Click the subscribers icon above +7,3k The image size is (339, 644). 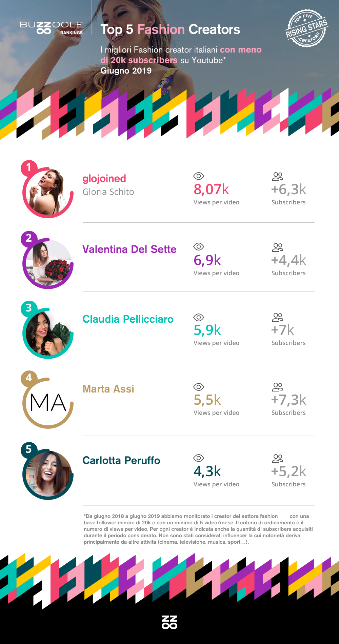point(277,387)
